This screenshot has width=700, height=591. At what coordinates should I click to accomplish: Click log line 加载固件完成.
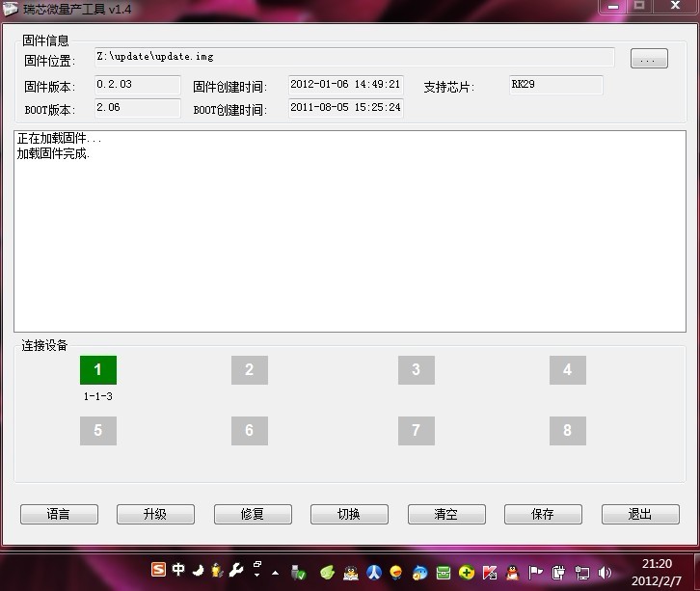coord(53,153)
